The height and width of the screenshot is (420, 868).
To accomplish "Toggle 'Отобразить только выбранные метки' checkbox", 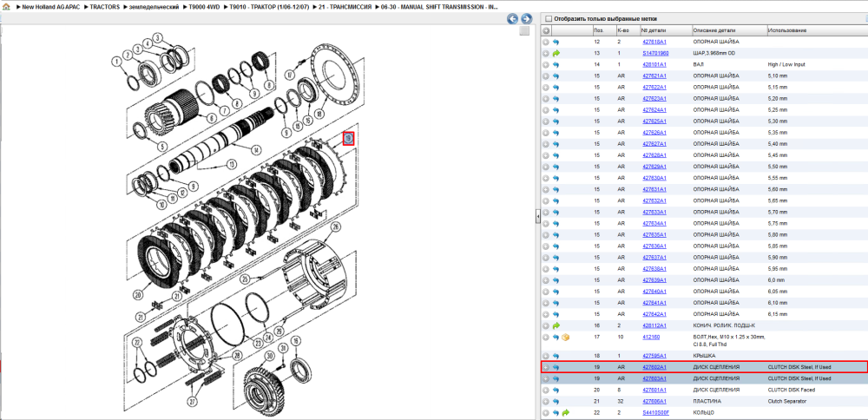I will tap(548, 18).
